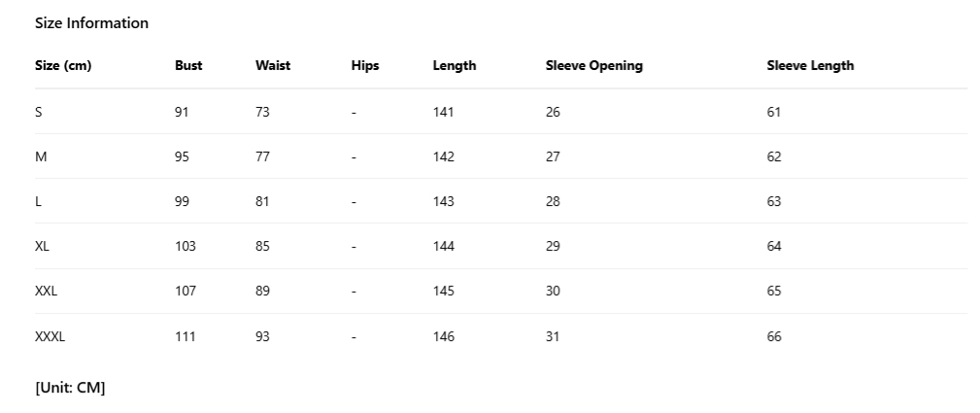Click the "[Unit: CM]" note below the table
980x413 pixels.
click(70, 388)
